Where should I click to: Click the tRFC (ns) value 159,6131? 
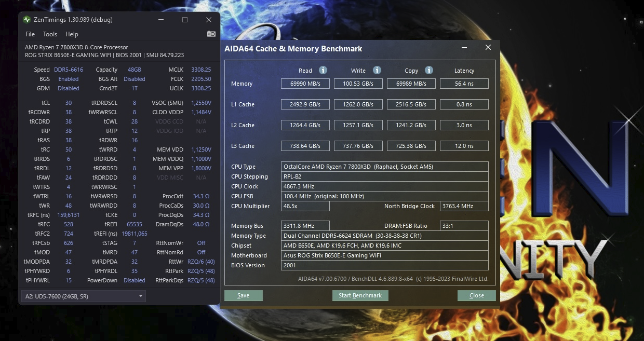pyautogui.click(x=69, y=215)
